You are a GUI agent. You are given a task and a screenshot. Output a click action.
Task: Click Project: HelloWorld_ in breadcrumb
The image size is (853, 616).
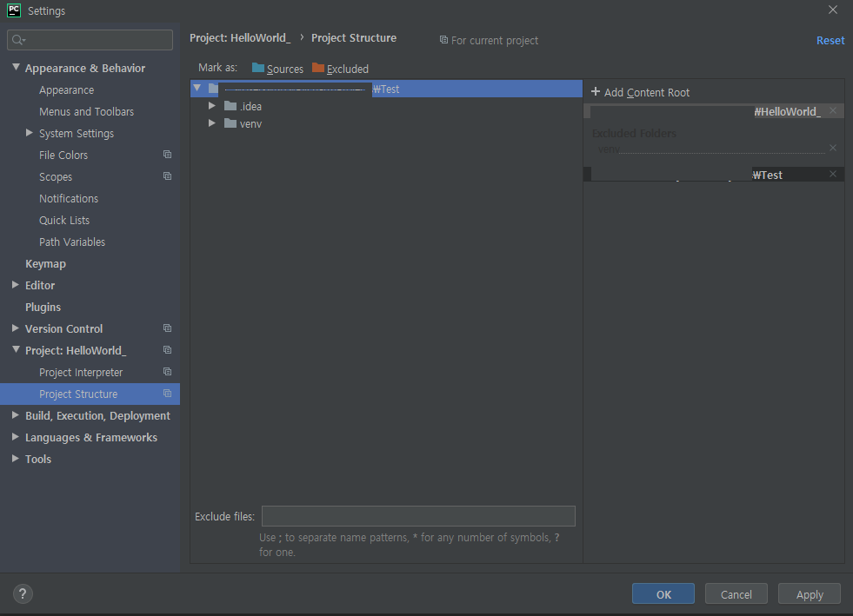point(240,38)
